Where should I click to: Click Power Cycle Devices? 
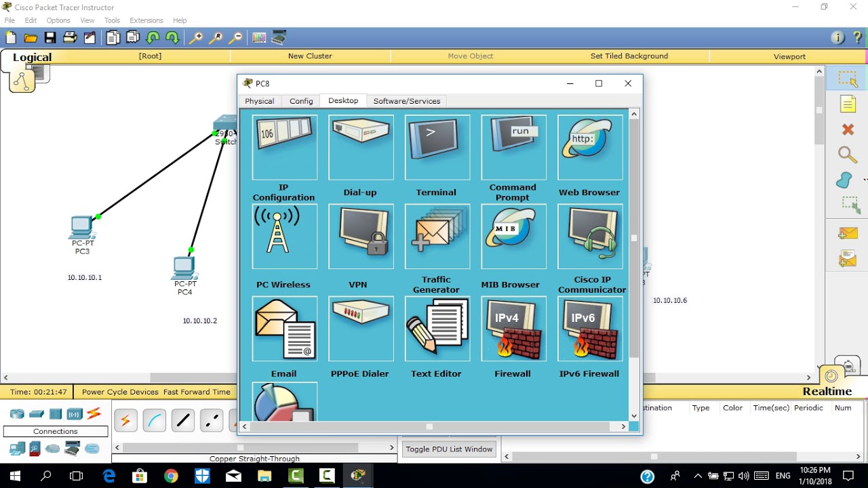click(120, 392)
